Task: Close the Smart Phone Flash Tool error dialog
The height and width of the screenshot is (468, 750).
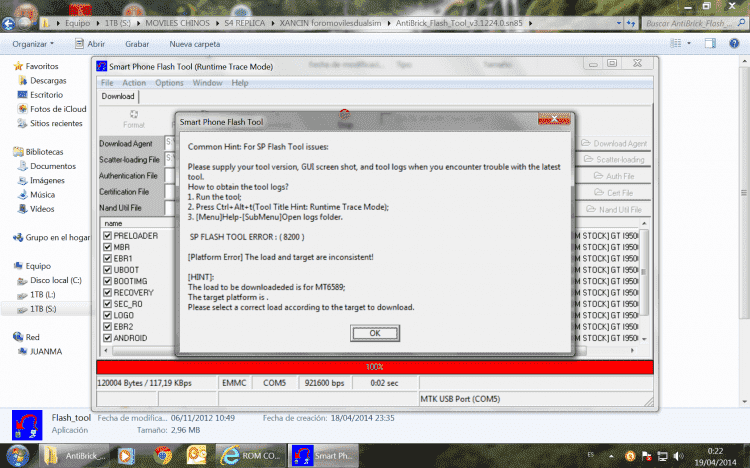Action: tap(554, 119)
